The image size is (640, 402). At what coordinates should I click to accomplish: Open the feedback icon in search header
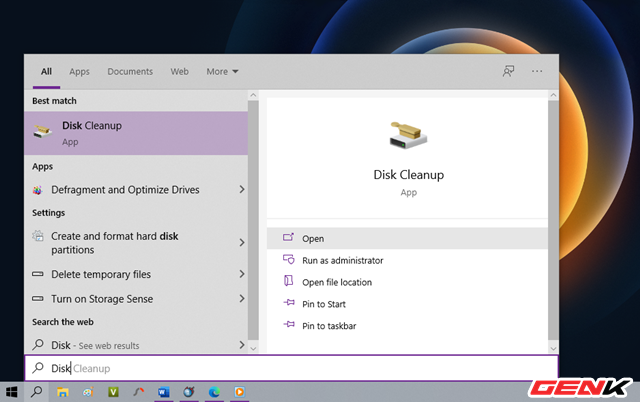click(508, 72)
